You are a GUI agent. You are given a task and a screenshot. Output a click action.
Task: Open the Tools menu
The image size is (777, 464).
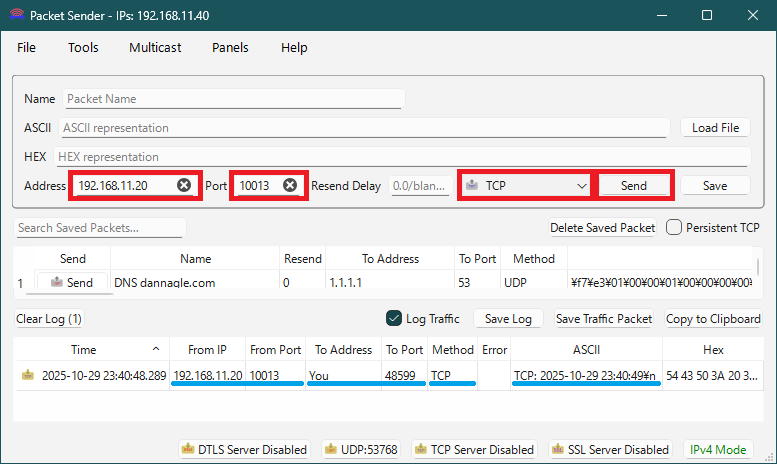pyautogui.click(x=83, y=47)
